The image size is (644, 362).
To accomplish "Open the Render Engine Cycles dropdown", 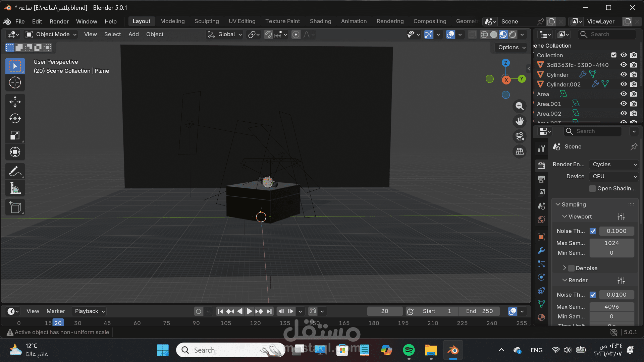I will point(613,164).
